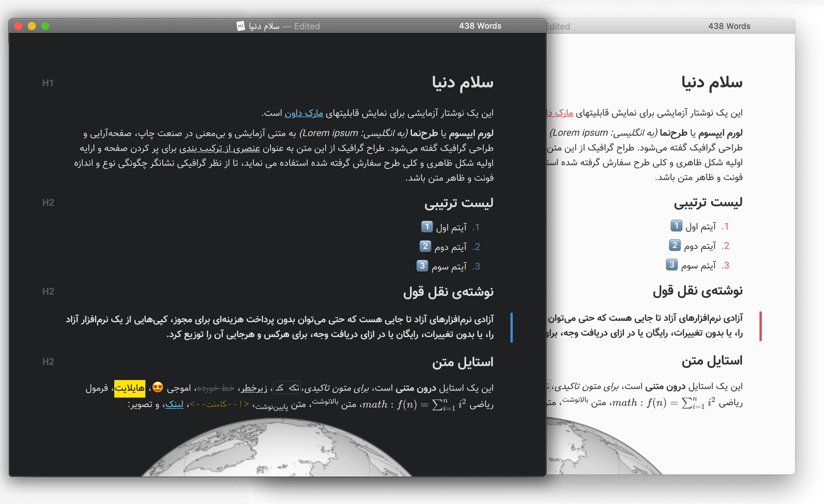Click the yellow highlighted word هایلایت
Screen dimensions: 824x504
[x=130, y=388]
